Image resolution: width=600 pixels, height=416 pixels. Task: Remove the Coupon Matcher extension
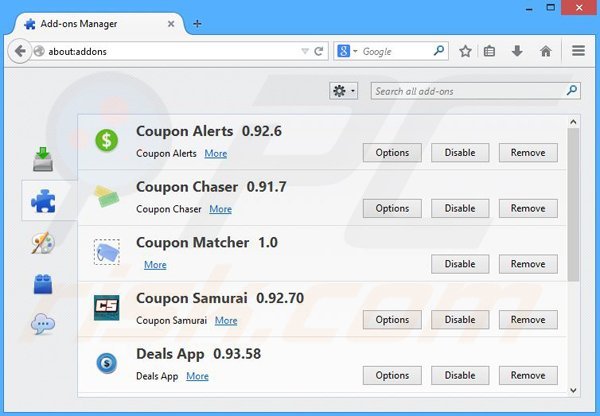click(528, 264)
